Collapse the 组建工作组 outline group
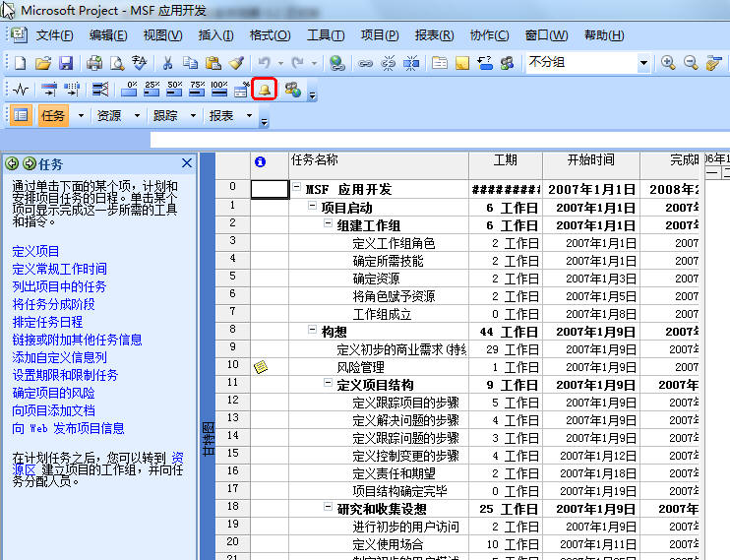Image resolution: width=730 pixels, height=560 pixels. [x=329, y=223]
